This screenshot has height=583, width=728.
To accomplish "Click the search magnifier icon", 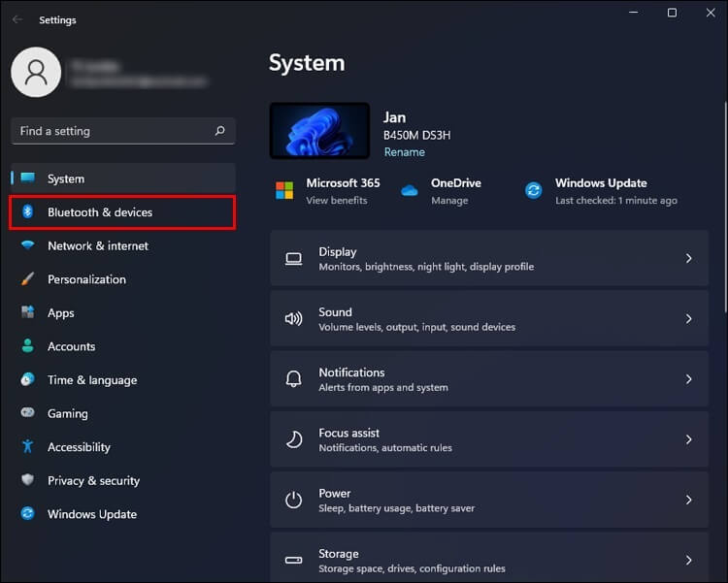I will click(220, 131).
